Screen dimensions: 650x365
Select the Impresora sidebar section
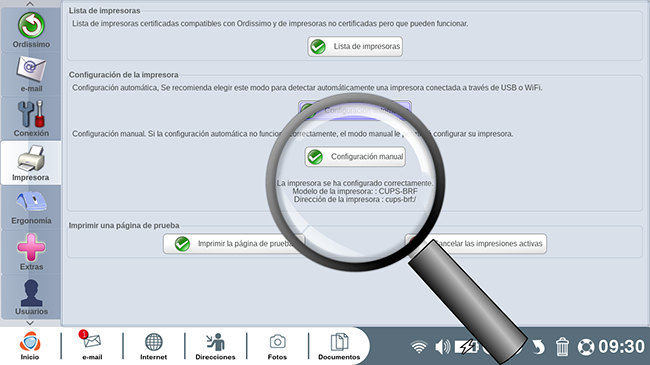click(x=31, y=163)
